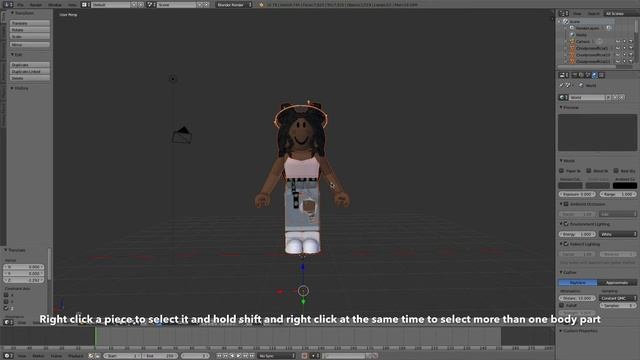The width and height of the screenshot is (640, 360).
Task: Open the Blender Render engine dropdown
Action: tap(234, 5)
